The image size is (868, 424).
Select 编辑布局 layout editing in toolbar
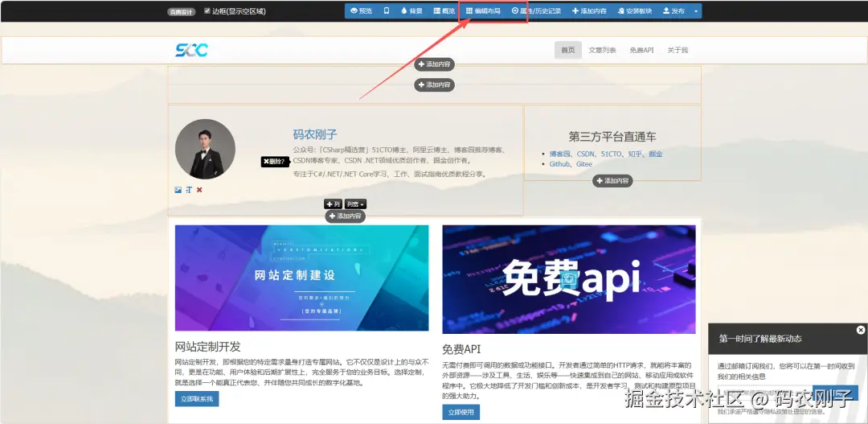coord(483,11)
